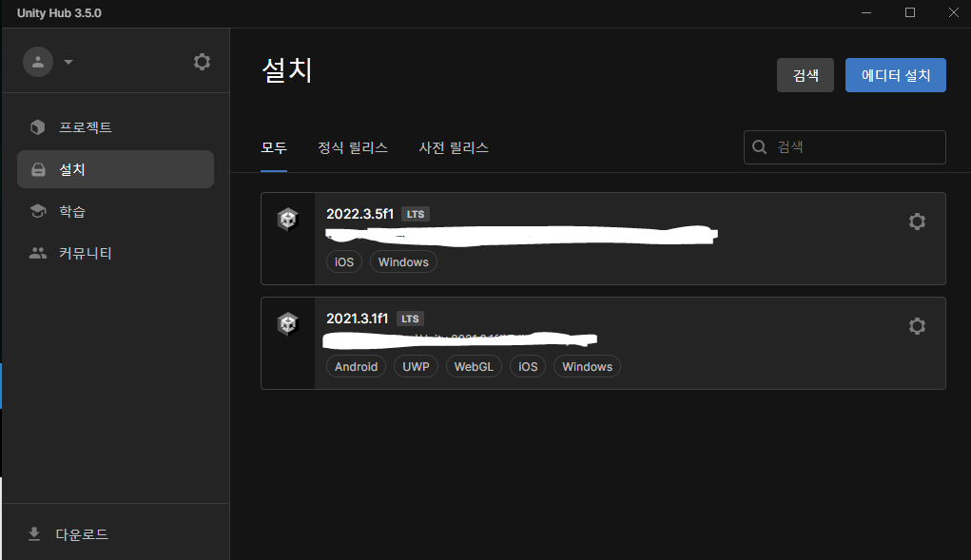The width and height of the screenshot is (971, 560).
Task: Click the Android module tag
Action: (356, 366)
